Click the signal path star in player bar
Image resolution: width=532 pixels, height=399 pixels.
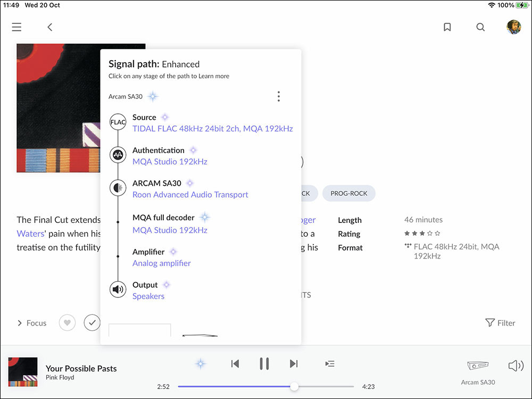coord(201,364)
